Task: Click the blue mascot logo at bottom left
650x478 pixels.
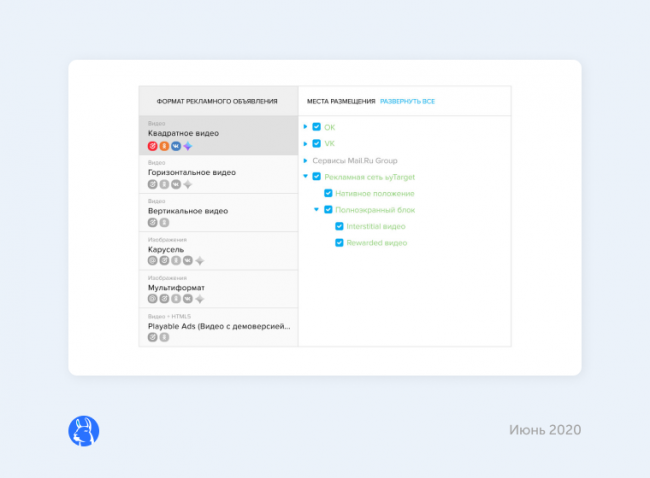Action: click(84, 431)
